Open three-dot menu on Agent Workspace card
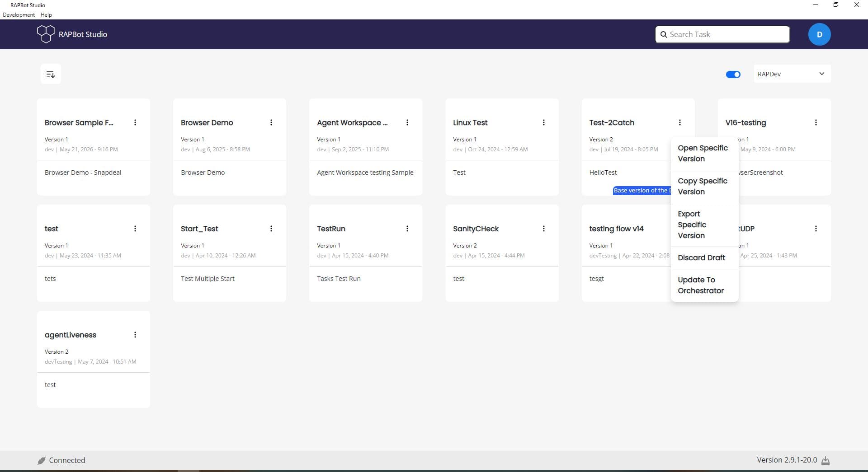 (407, 122)
